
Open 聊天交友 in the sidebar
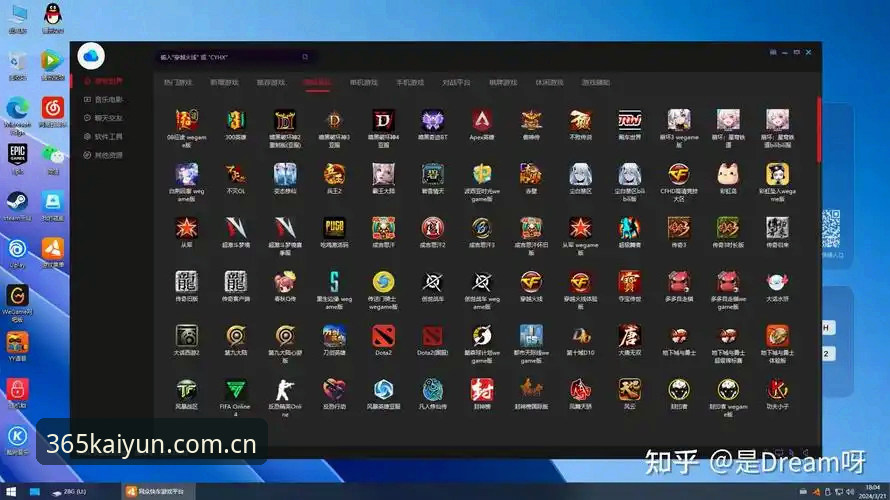coord(103,118)
